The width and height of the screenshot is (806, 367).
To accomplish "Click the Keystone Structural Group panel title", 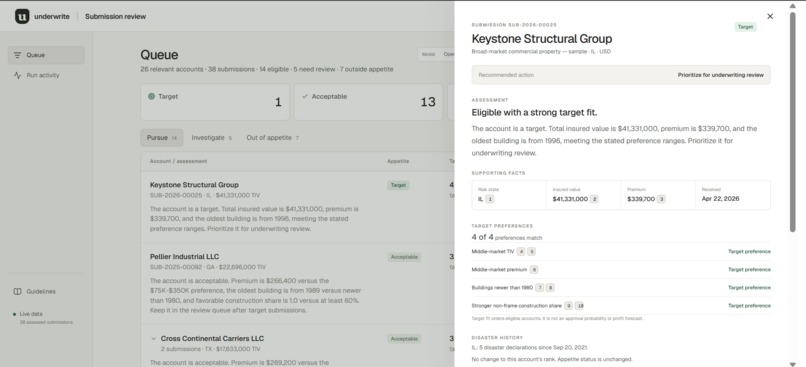I will tap(542, 39).
